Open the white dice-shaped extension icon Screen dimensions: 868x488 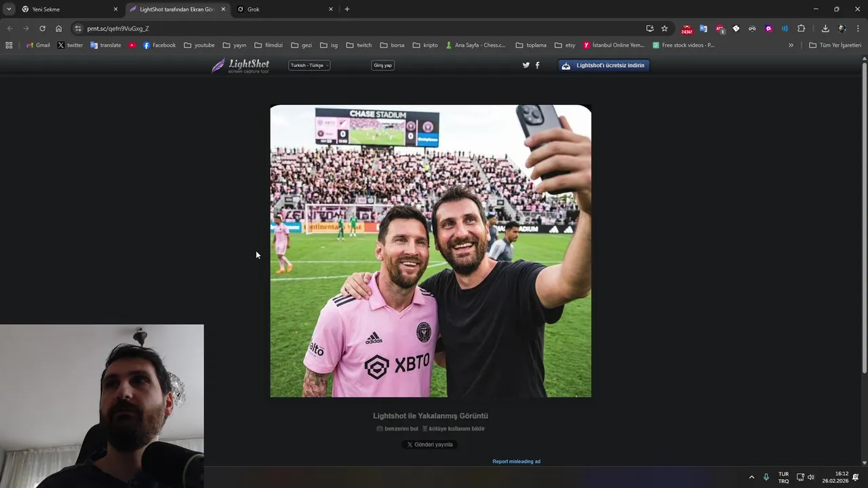coord(736,28)
